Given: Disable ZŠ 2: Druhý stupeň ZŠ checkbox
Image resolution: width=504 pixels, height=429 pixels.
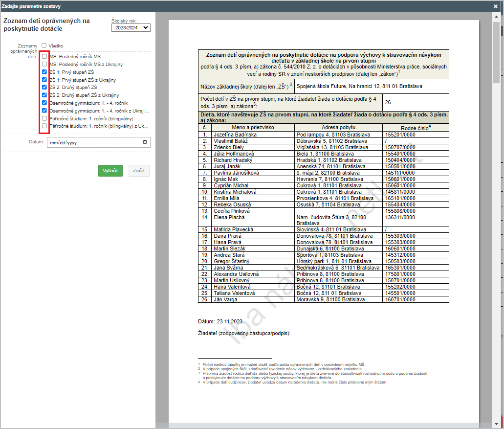Looking at the screenshot, I should [44, 87].
